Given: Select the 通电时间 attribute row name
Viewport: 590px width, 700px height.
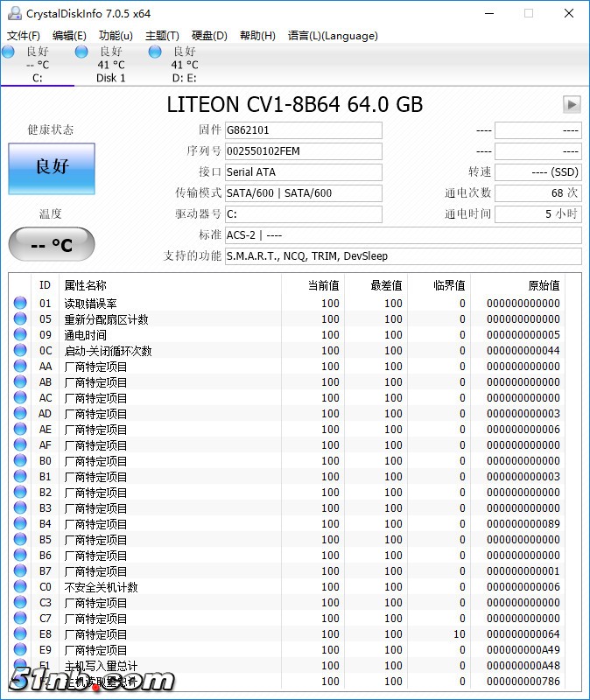Looking at the screenshot, I should 85,335.
